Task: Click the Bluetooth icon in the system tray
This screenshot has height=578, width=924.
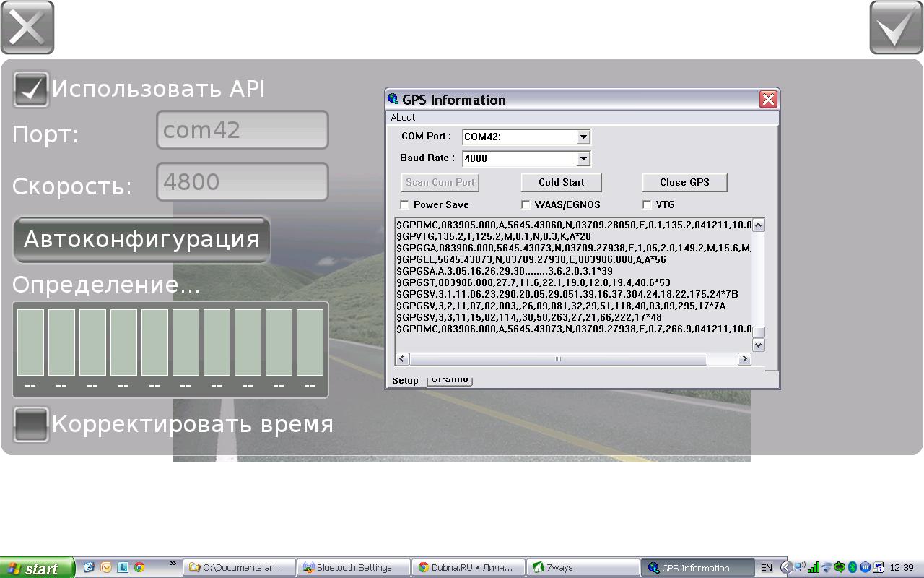Action: point(852,568)
